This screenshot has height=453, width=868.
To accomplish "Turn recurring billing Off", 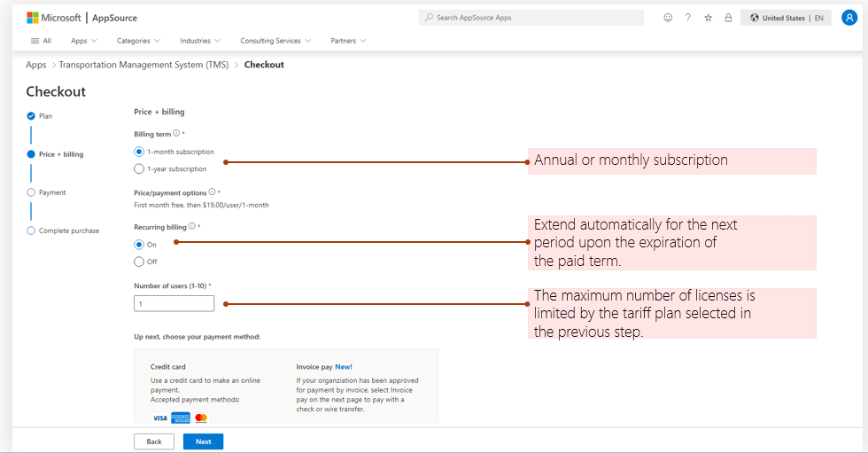I will coord(139,262).
